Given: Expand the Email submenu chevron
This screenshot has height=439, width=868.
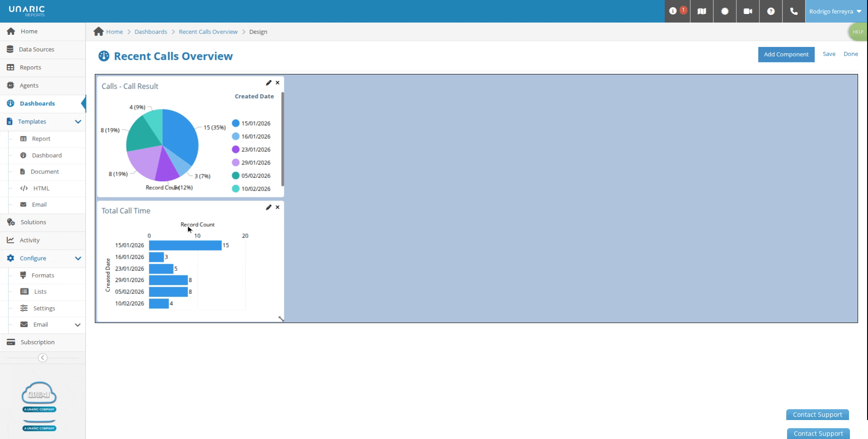Looking at the screenshot, I should point(77,325).
